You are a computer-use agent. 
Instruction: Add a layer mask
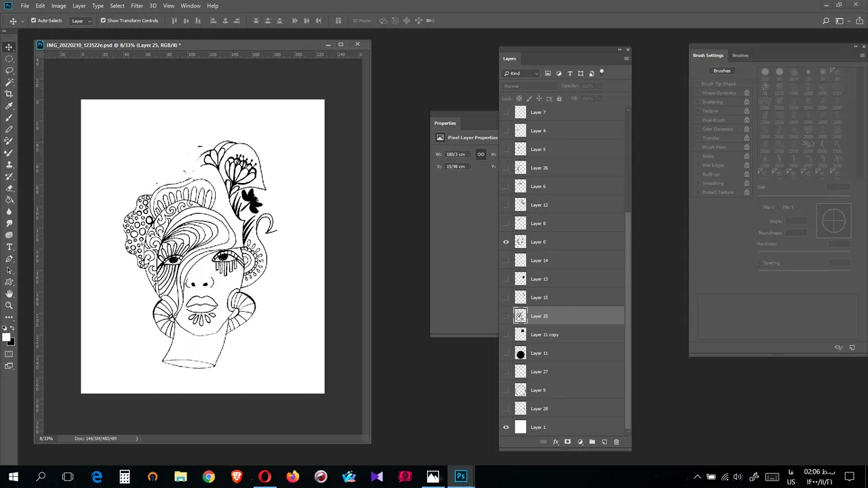(x=568, y=442)
